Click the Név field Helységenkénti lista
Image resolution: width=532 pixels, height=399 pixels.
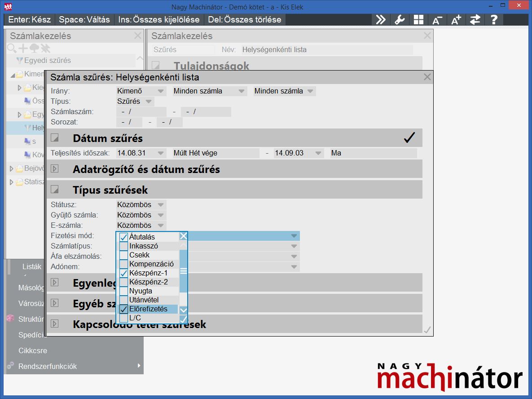(x=327, y=49)
